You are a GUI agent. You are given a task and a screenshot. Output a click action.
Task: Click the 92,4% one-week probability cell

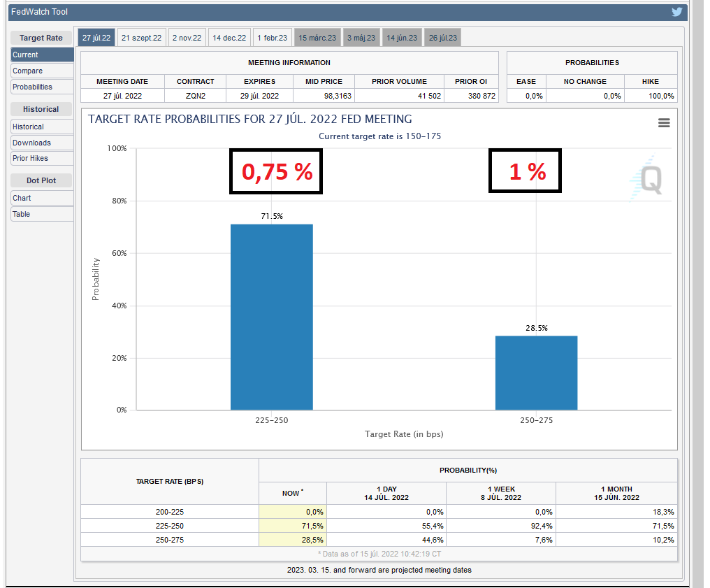[501, 526]
